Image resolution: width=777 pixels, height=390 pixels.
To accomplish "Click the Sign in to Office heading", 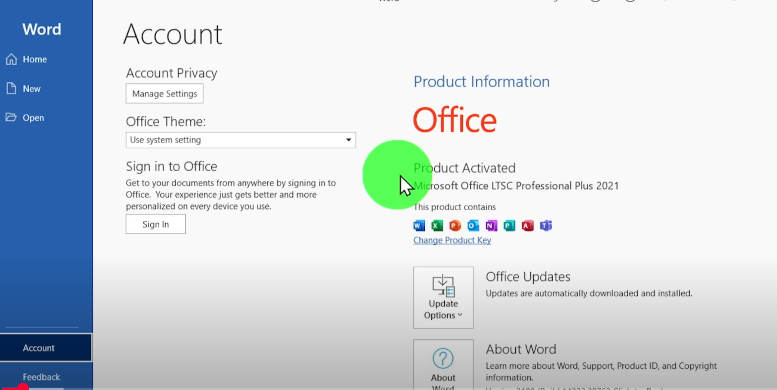I will click(x=171, y=167).
